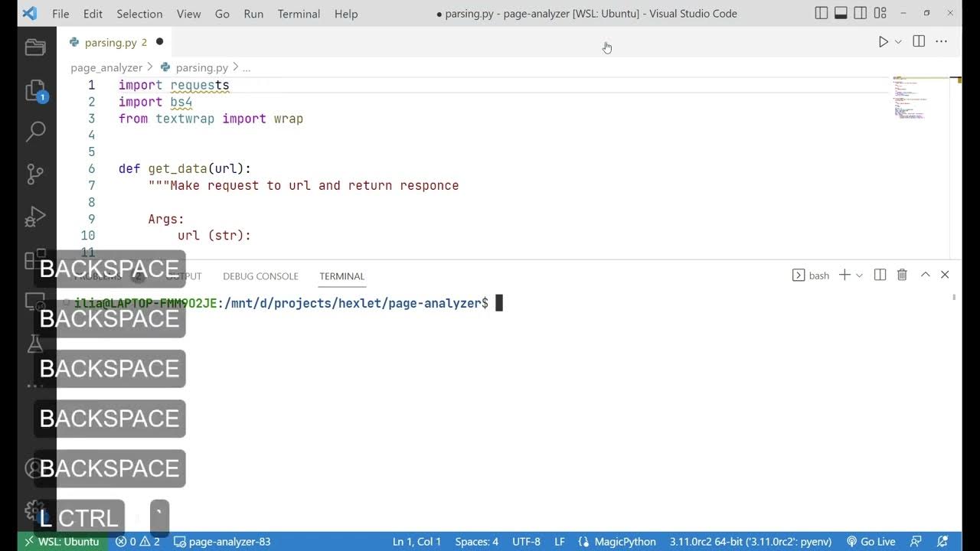Click on 'def get_data(url):' line
Viewport: 980px width, 551px height.
(x=185, y=168)
